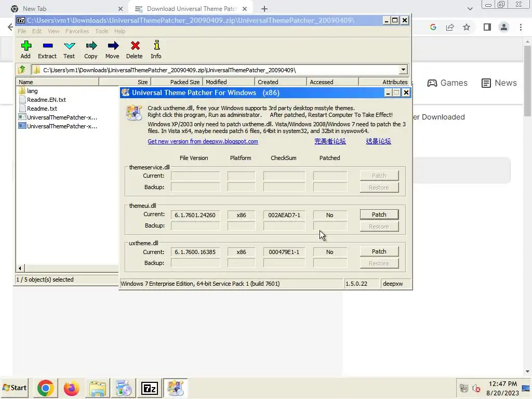Bookmark this page with star icon

pyautogui.click(x=467, y=27)
